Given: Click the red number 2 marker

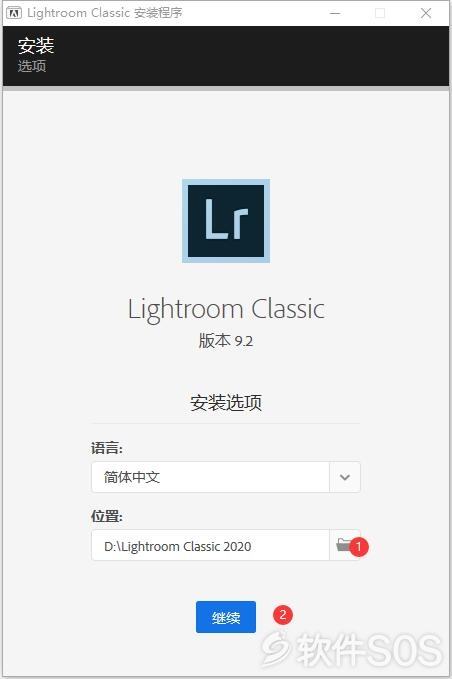Looking at the screenshot, I should 283,615.
